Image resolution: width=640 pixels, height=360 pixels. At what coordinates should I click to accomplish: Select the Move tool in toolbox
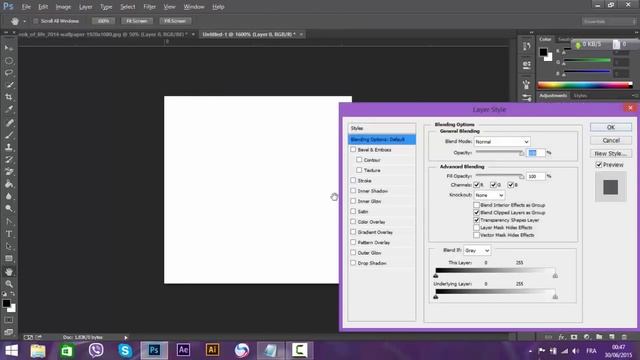(x=9, y=48)
